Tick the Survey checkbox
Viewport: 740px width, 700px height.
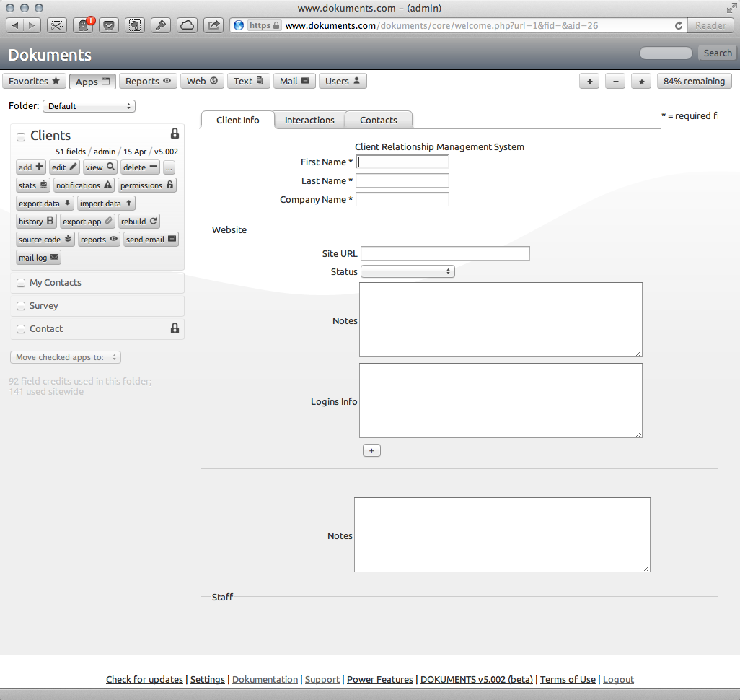pyautogui.click(x=21, y=306)
